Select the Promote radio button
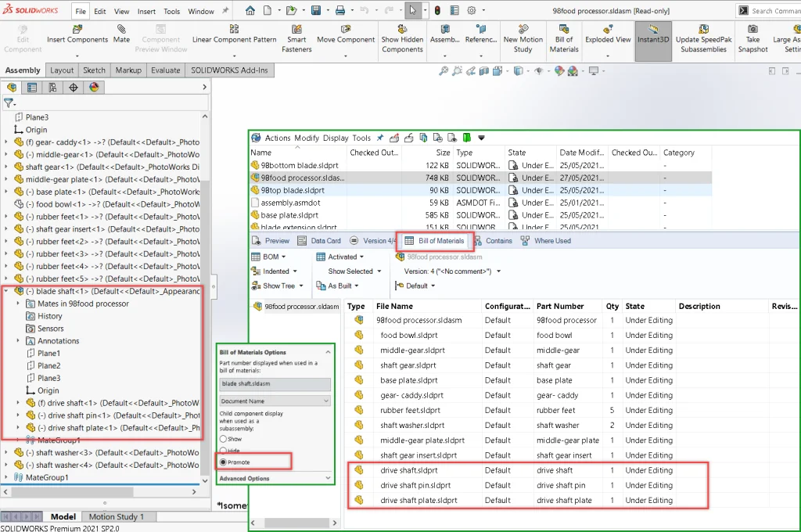Image resolution: width=801 pixels, height=532 pixels. click(224, 462)
